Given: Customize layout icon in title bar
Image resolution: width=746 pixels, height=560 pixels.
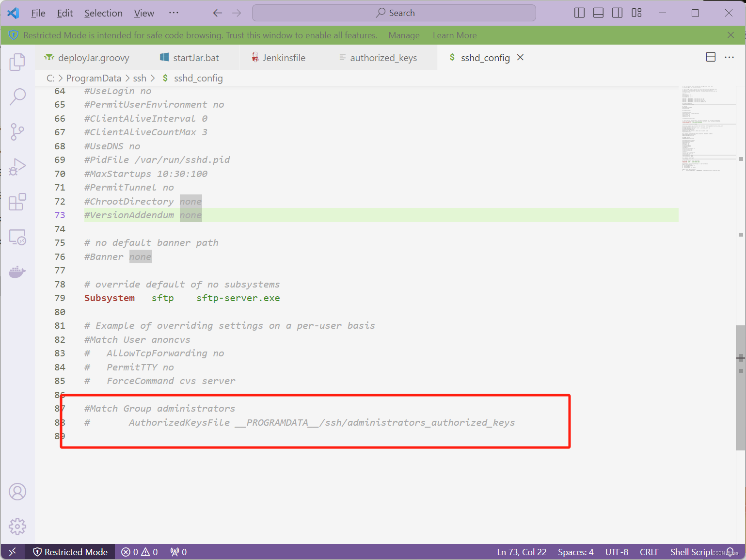Looking at the screenshot, I should [637, 13].
